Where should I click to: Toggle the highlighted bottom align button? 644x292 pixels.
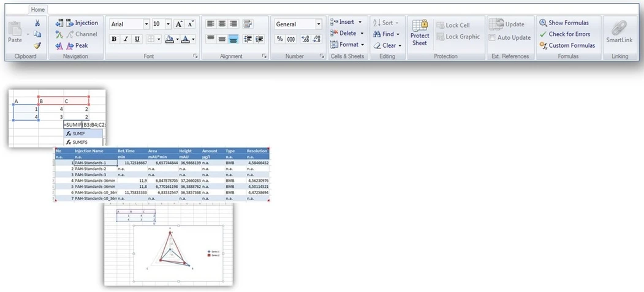[x=233, y=39]
